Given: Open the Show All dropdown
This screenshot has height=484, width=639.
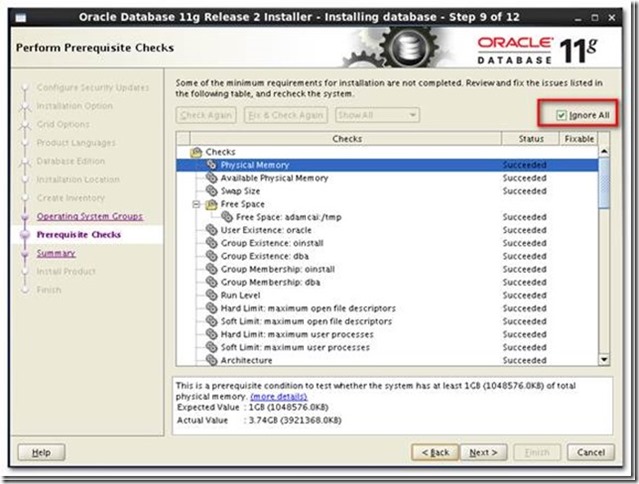Looking at the screenshot, I should coord(377,115).
